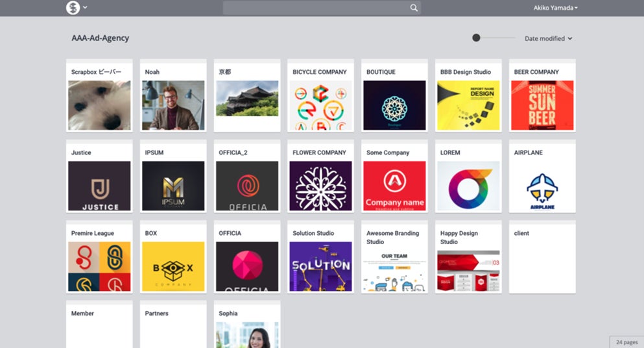Select the BOX company page card
Screen dimensions: 644x348
click(173, 256)
